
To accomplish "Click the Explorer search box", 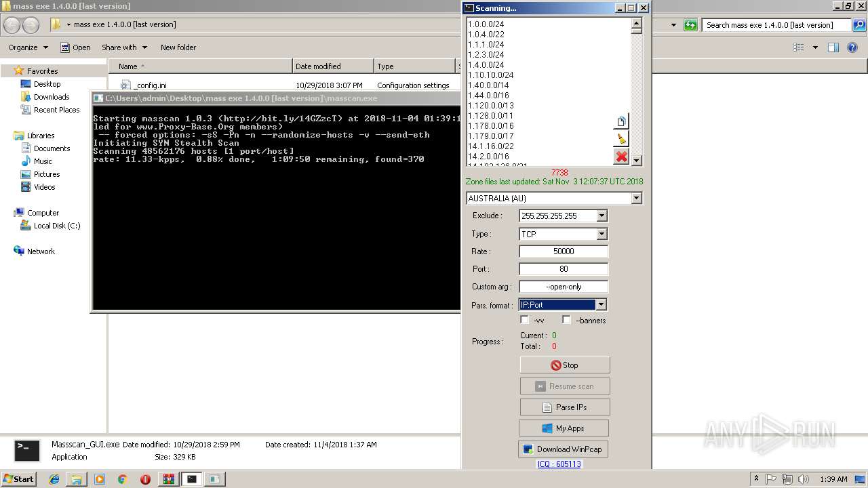I will [776, 25].
